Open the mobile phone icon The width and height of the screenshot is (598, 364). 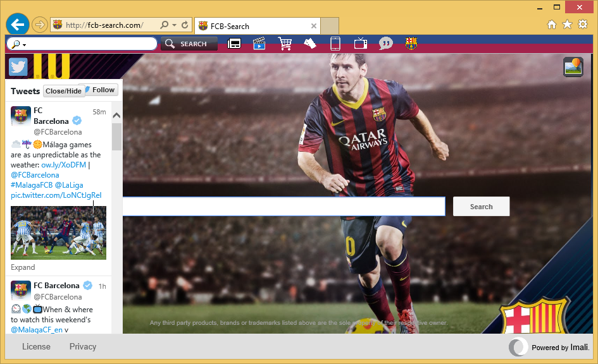[335, 44]
